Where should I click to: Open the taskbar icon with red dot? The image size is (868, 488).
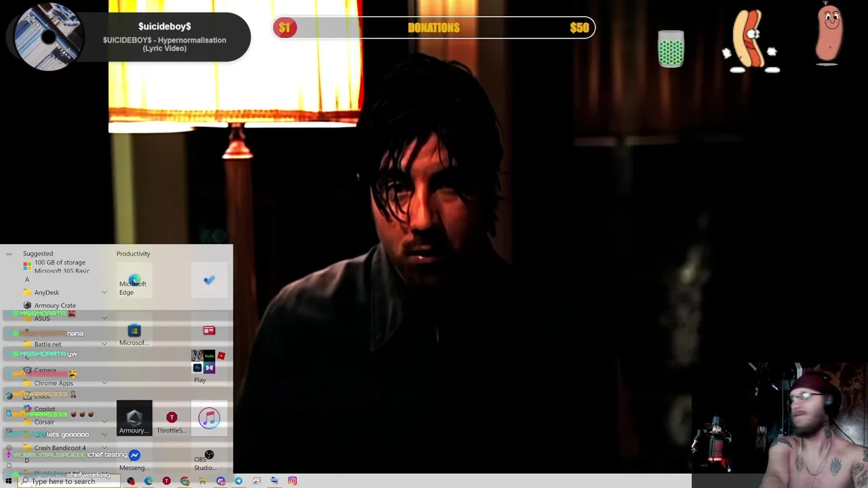(x=131, y=481)
